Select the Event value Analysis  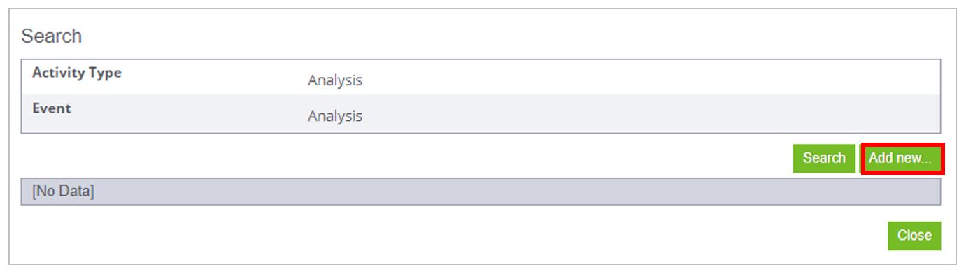(334, 116)
